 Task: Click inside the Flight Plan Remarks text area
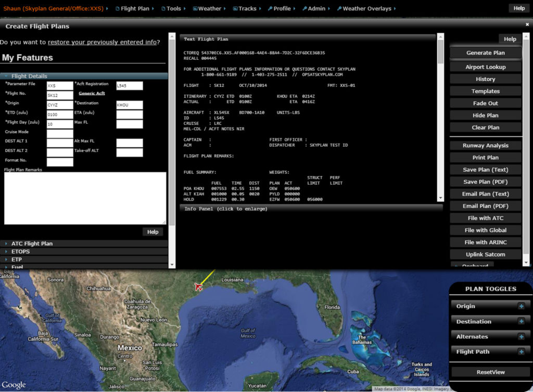[x=85, y=198]
